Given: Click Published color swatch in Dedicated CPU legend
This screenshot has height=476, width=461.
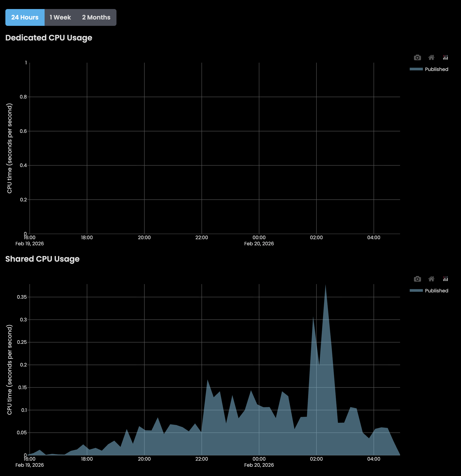Looking at the screenshot, I should coord(416,69).
